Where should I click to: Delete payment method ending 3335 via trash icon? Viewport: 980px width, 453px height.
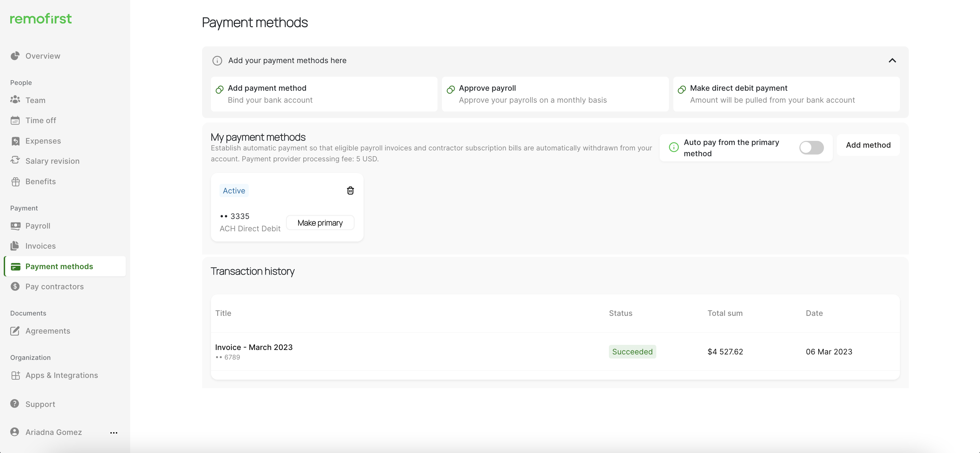(350, 190)
